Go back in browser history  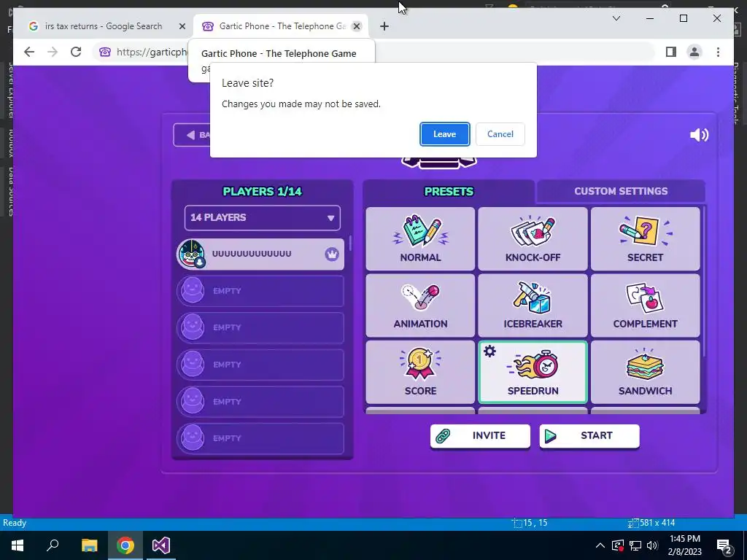tap(29, 52)
